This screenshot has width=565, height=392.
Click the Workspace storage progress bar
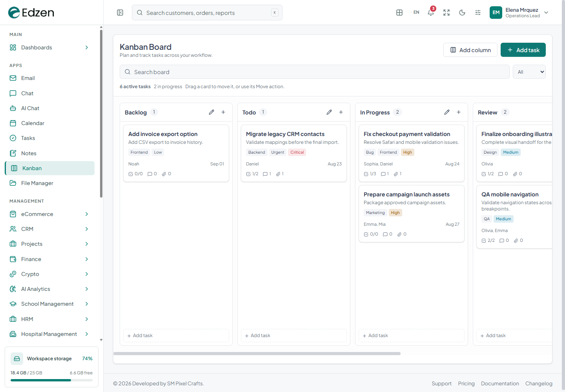click(51, 380)
